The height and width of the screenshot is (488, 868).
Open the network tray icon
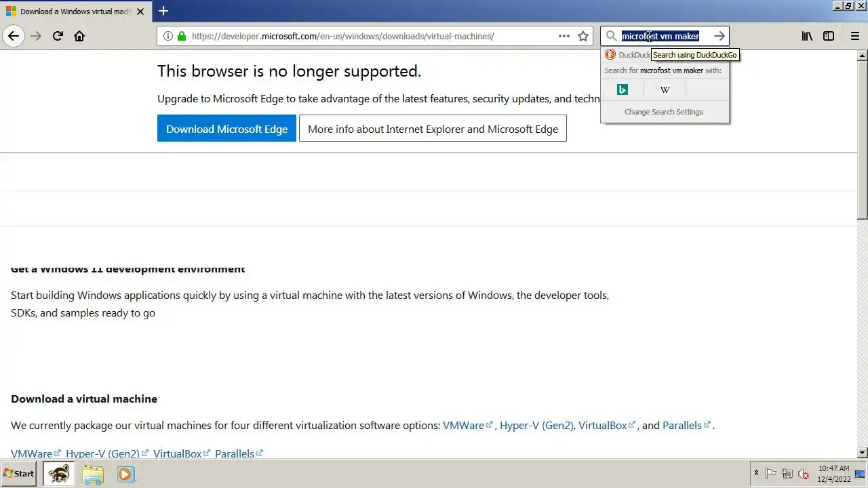tap(787, 474)
